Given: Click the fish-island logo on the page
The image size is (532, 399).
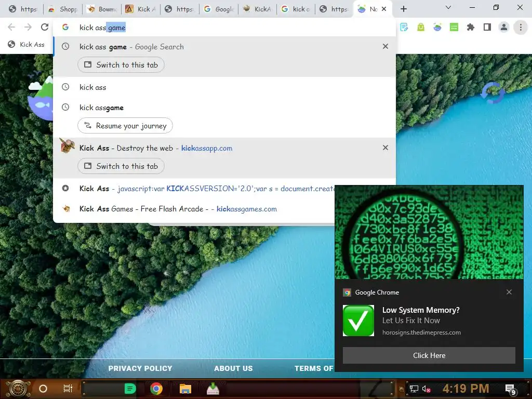Looking at the screenshot, I should click(41, 98).
